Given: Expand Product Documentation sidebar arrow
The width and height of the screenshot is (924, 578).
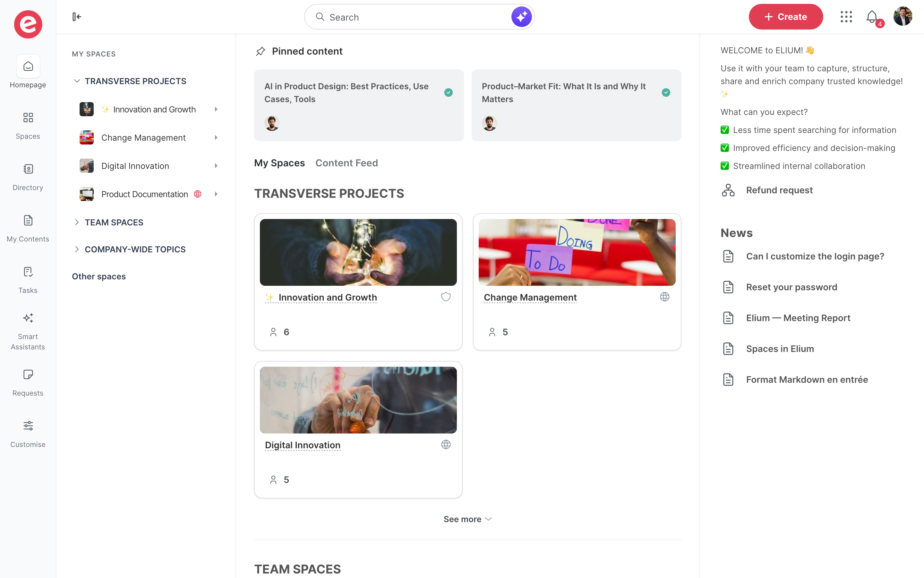Looking at the screenshot, I should coord(216,194).
